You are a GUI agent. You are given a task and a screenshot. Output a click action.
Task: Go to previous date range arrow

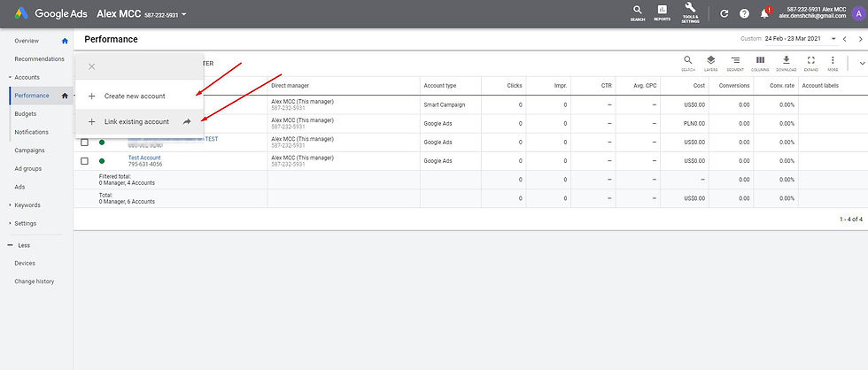point(845,39)
